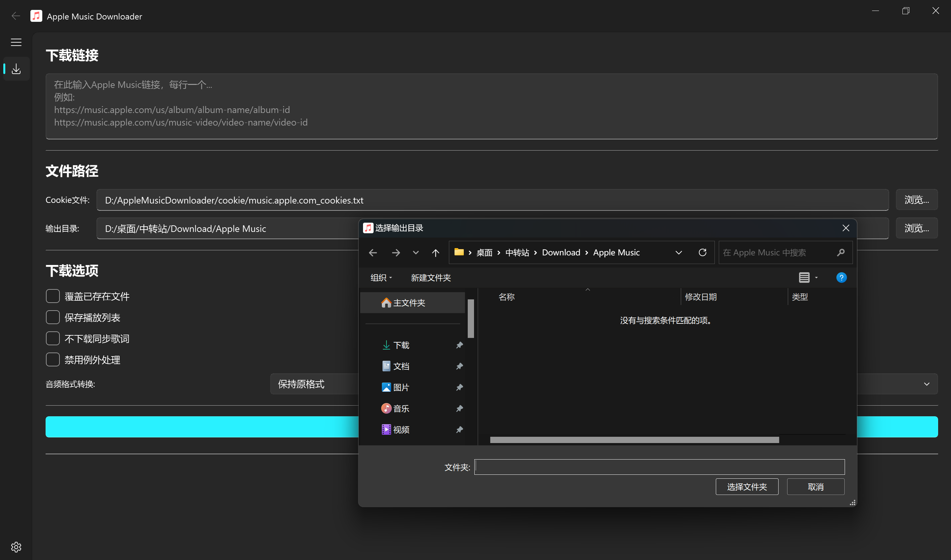The height and width of the screenshot is (560, 951).
Task: Click the refresh button in folder dialog
Action: coord(702,252)
